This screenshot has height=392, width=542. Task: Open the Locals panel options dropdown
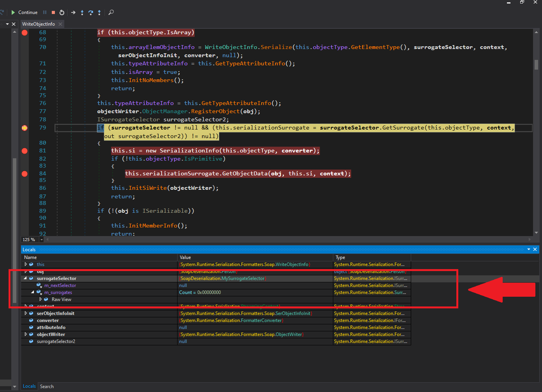(x=529, y=249)
